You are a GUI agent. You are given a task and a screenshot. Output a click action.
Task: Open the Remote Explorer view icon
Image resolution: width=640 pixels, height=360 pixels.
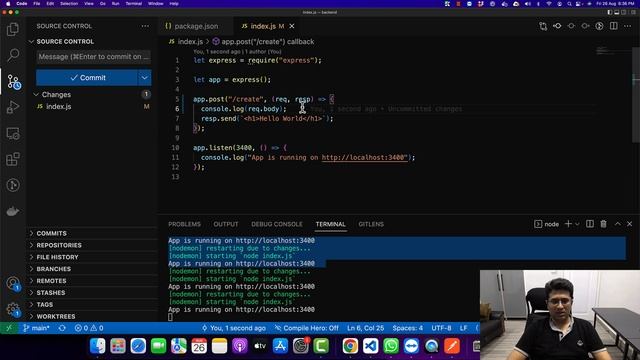click(13, 133)
